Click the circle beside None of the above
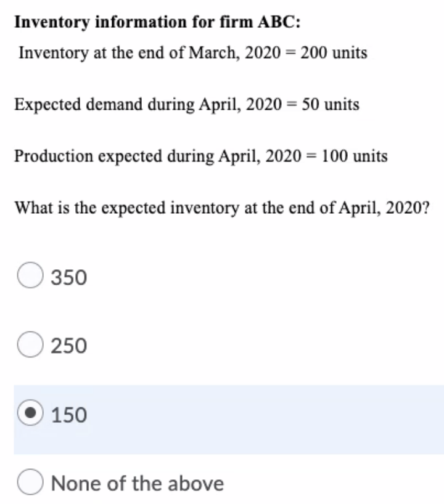 (x=32, y=482)
